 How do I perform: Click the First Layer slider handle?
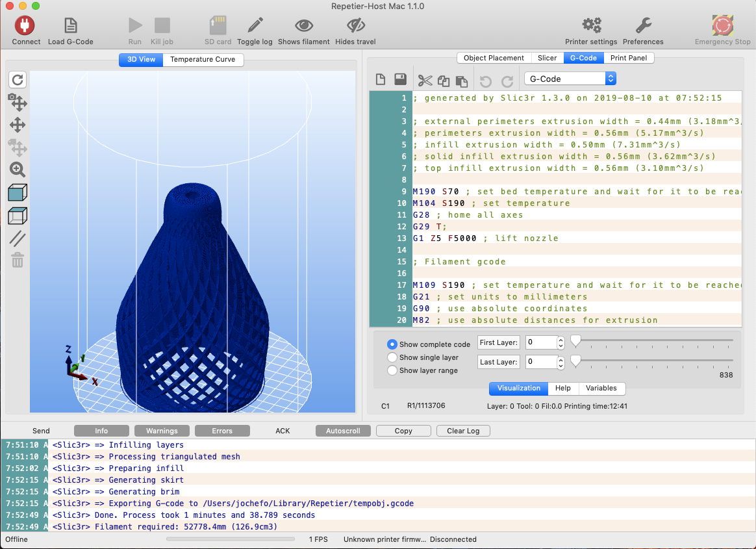(x=575, y=340)
